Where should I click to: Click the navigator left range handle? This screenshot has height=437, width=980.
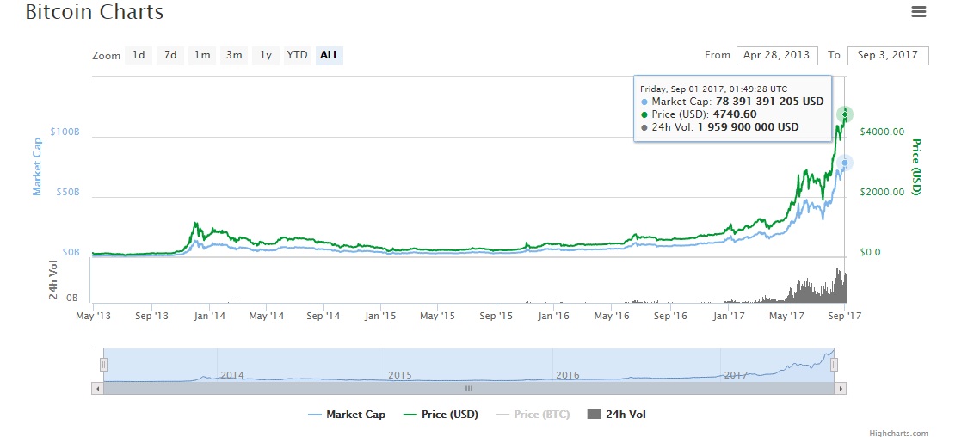click(x=103, y=365)
